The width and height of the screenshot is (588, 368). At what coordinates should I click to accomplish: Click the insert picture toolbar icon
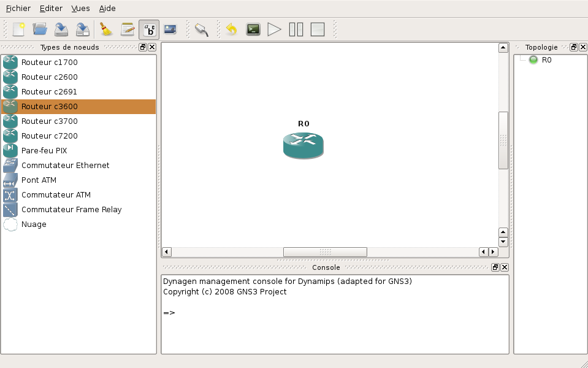point(170,29)
